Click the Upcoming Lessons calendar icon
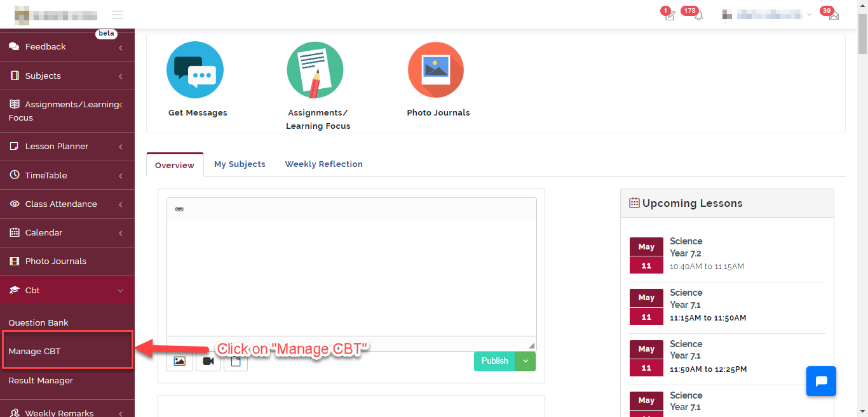Image resolution: width=868 pixels, height=417 pixels. [x=634, y=203]
